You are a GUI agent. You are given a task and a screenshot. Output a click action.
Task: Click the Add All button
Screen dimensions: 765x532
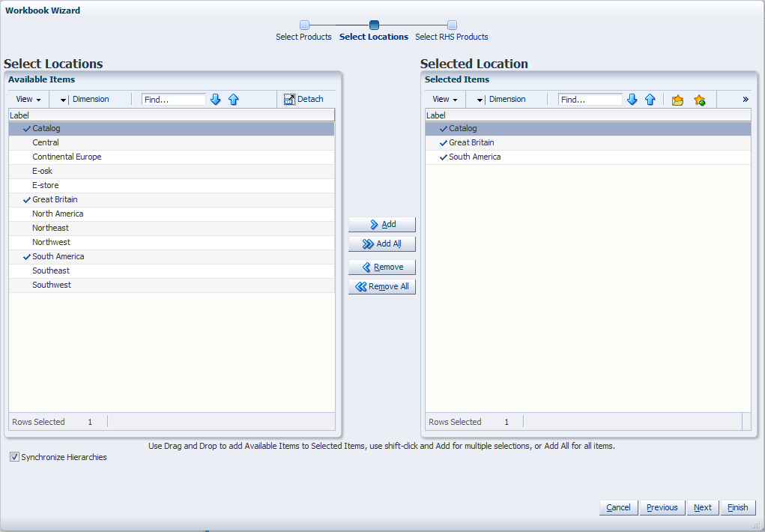(382, 244)
